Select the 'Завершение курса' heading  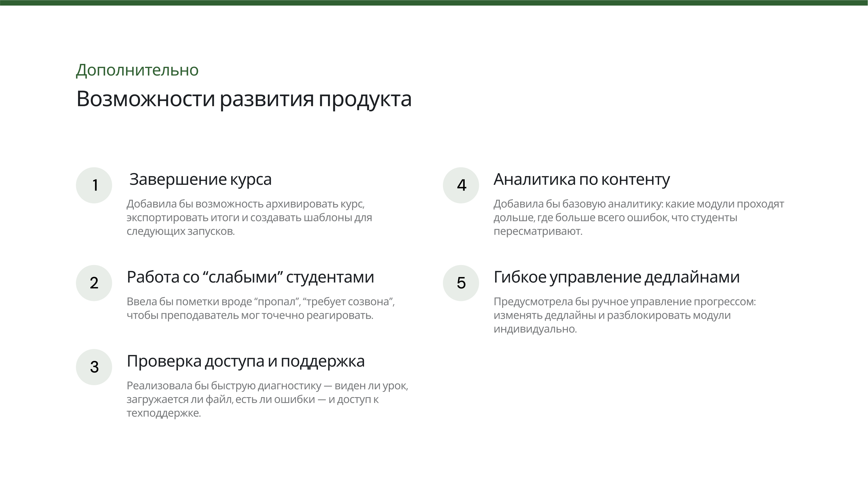coord(200,179)
